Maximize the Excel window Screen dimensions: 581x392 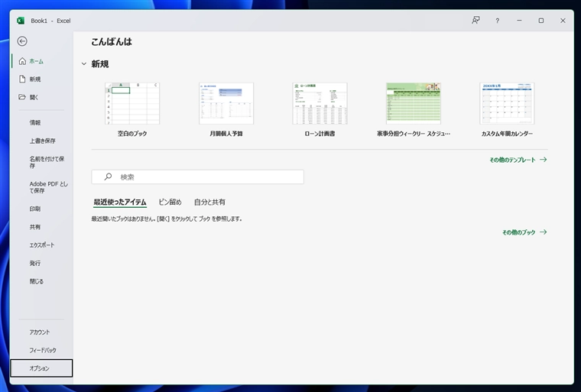point(541,21)
